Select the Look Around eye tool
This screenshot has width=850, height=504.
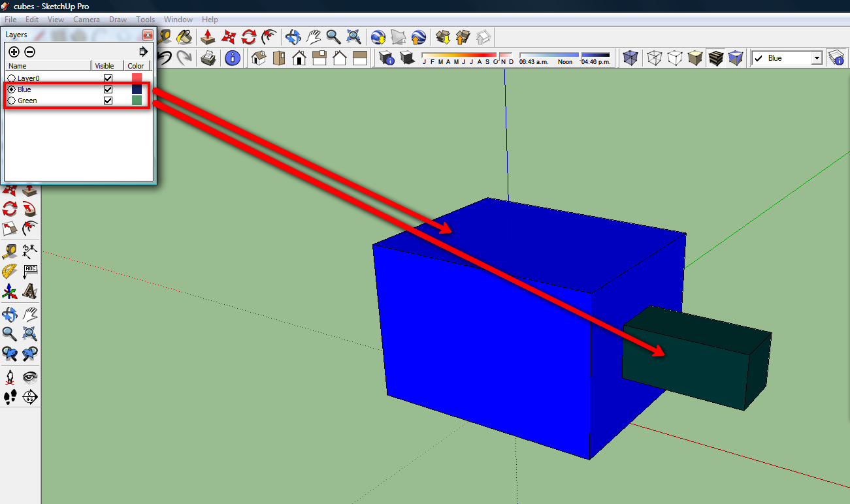point(29,377)
